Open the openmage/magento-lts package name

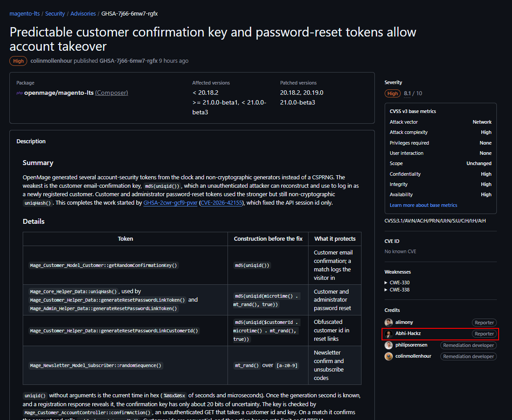(59, 93)
